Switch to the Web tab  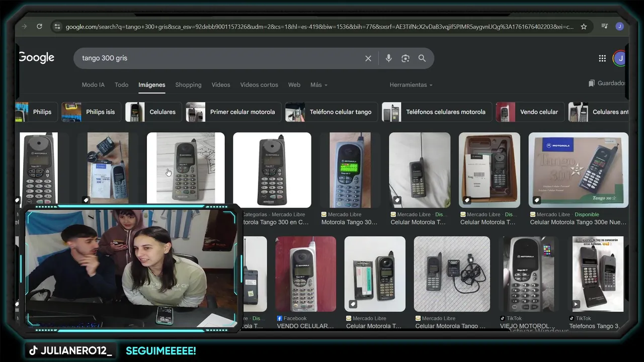(294, 84)
